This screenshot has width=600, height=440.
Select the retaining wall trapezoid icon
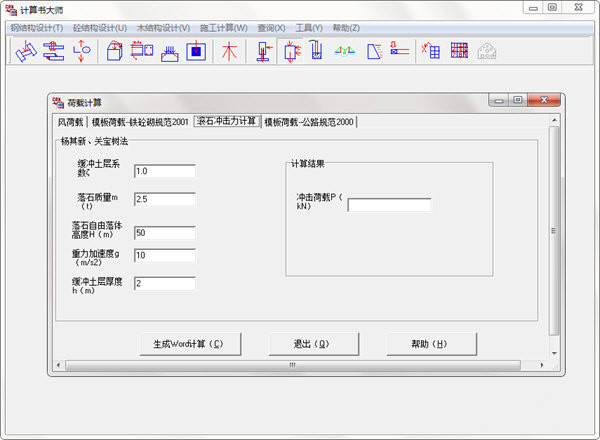tap(375, 51)
